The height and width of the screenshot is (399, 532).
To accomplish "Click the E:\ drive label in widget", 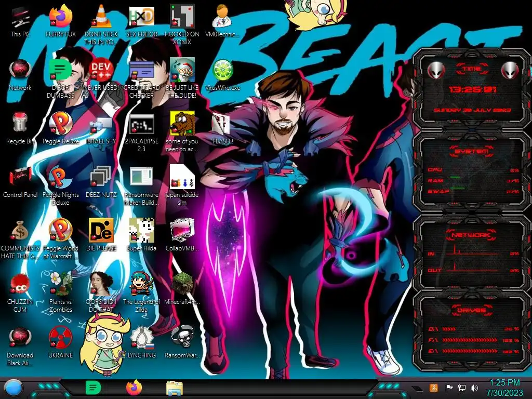I will tap(433, 351).
